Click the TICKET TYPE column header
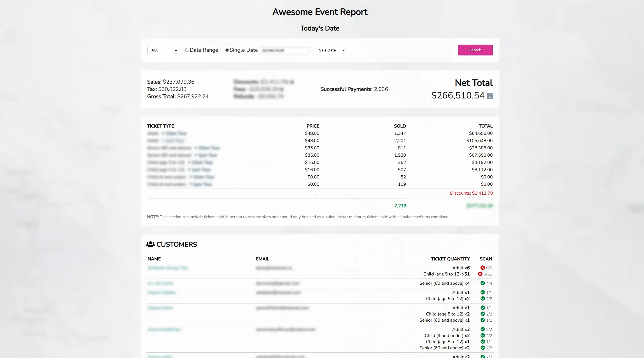The image size is (644, 358). pos(161,126)
